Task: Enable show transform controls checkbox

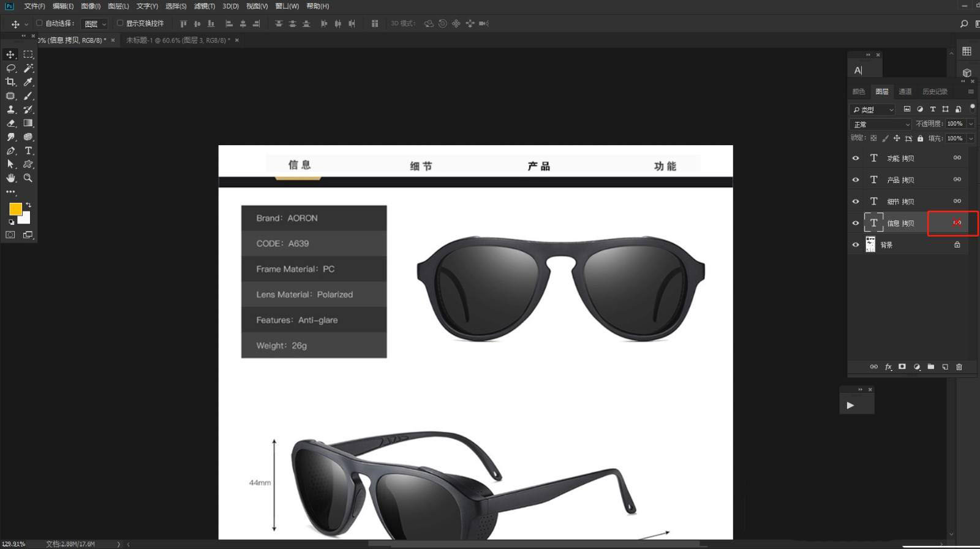Action: pyautogui.click(x=120, y=23)
